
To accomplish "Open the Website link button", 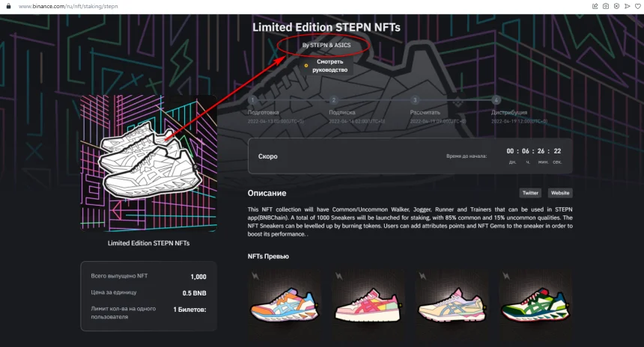I will (560, 193).
